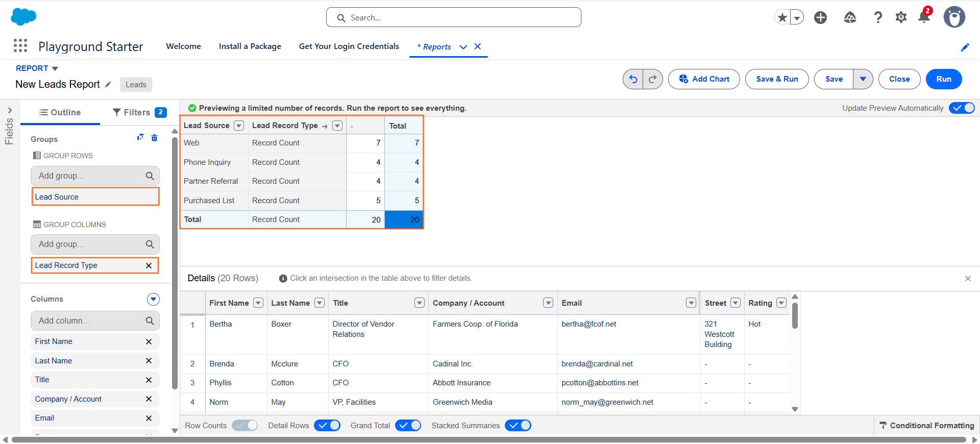Remove Lead Record Type column group
This screenshot has height=444, width=980.
point(149,265)
